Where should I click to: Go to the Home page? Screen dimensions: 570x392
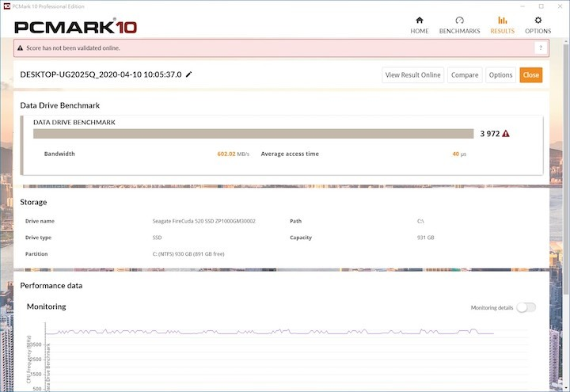419,25
